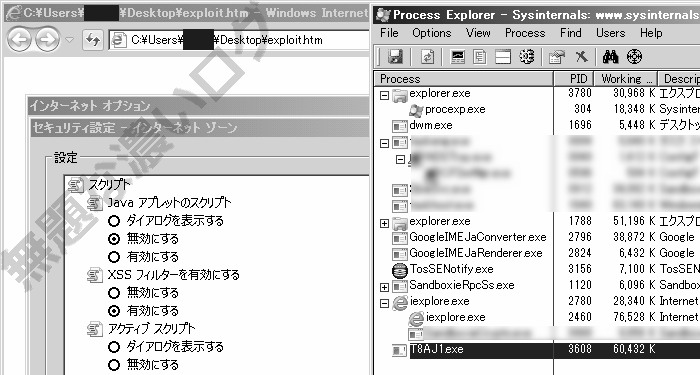Open System Information graph icon

[x=458, y=57]
